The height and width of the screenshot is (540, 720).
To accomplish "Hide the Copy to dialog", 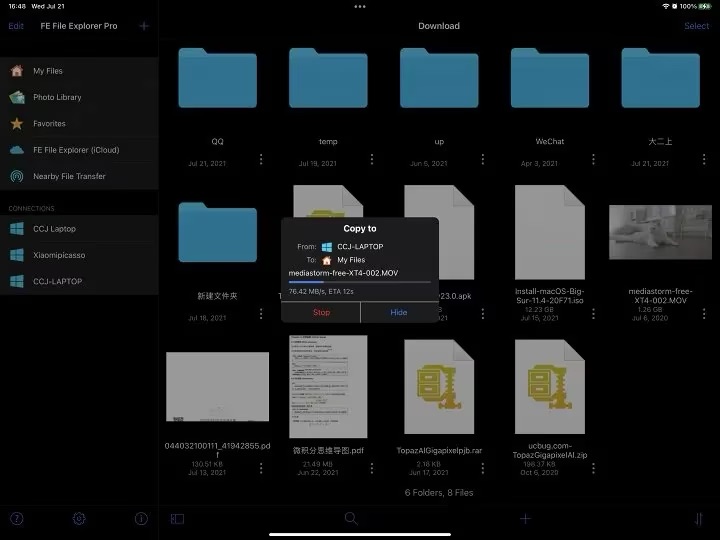I will pyautogui.click(x=399, y=312).
